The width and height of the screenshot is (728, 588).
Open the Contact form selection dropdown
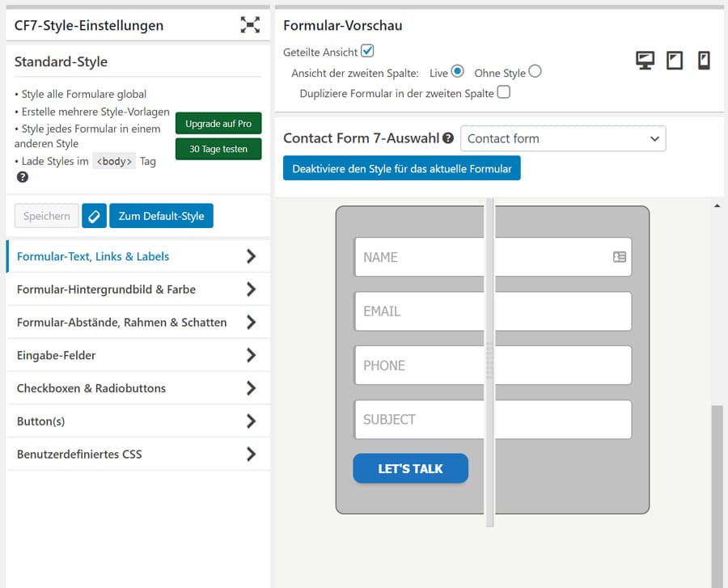coord(562,138)
